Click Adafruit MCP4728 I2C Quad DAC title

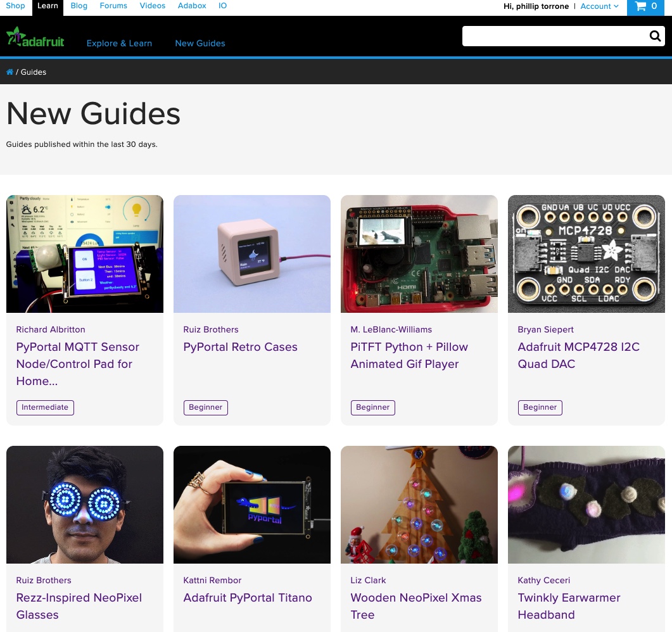[578, 355]
